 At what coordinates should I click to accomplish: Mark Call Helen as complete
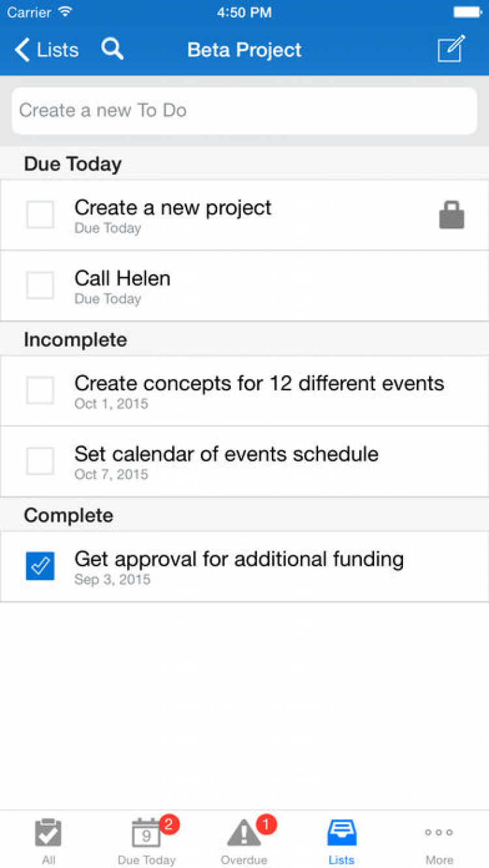click(40, 285)
